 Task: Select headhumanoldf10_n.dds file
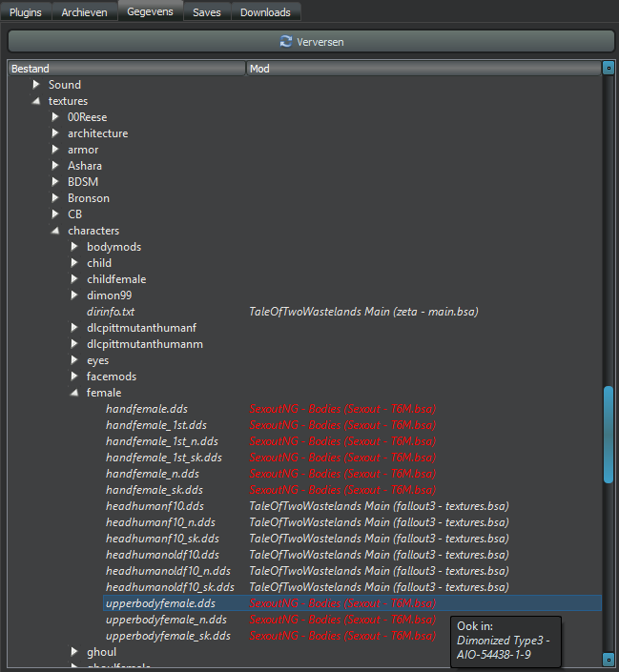[x=168, y=571]
